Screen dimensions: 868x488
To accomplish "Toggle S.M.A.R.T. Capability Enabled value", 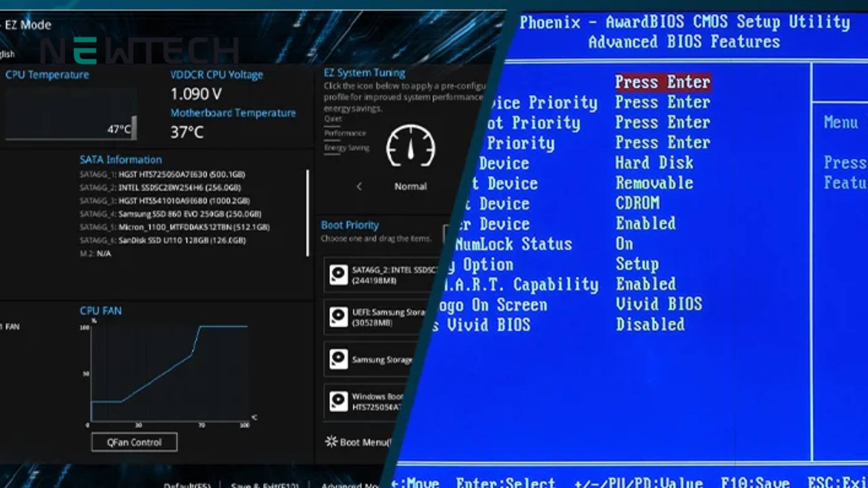I will point(646,284).
